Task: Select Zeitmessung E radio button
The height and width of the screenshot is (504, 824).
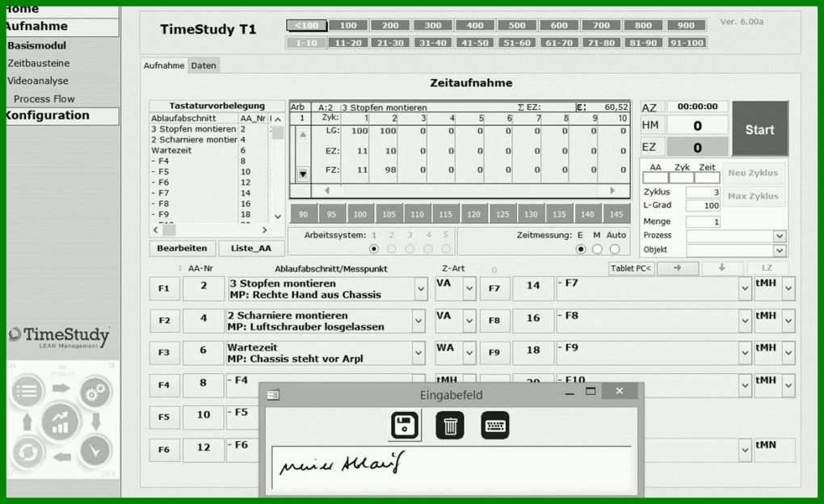Action: (581, 249)
